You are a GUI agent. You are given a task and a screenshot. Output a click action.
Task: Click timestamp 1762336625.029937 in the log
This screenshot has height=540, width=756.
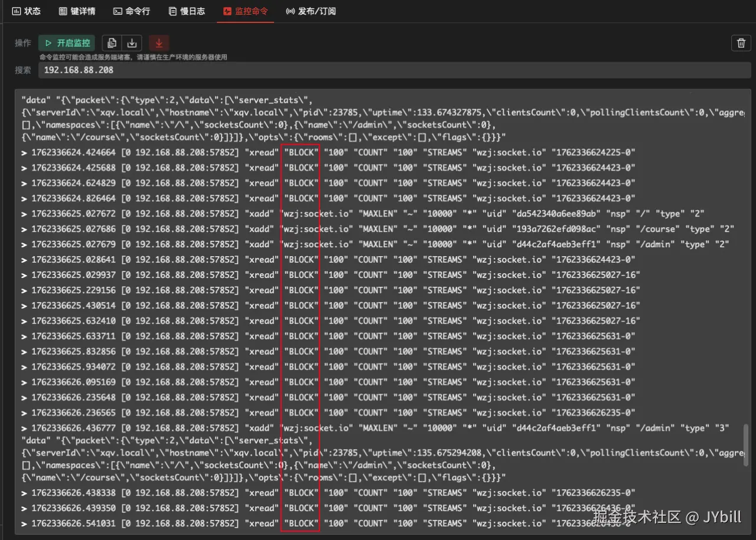tap(75, 275)
